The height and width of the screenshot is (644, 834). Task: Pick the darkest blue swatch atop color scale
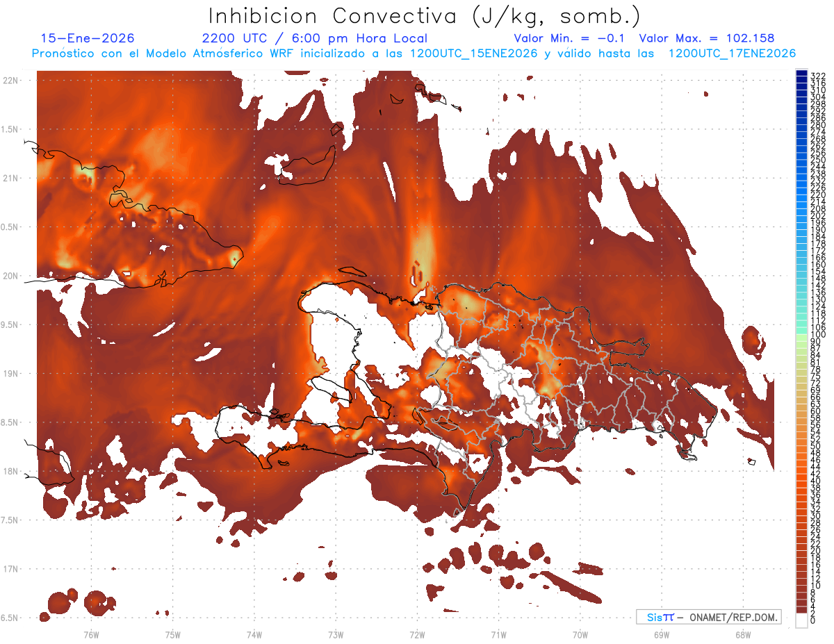tap(801, 73)
